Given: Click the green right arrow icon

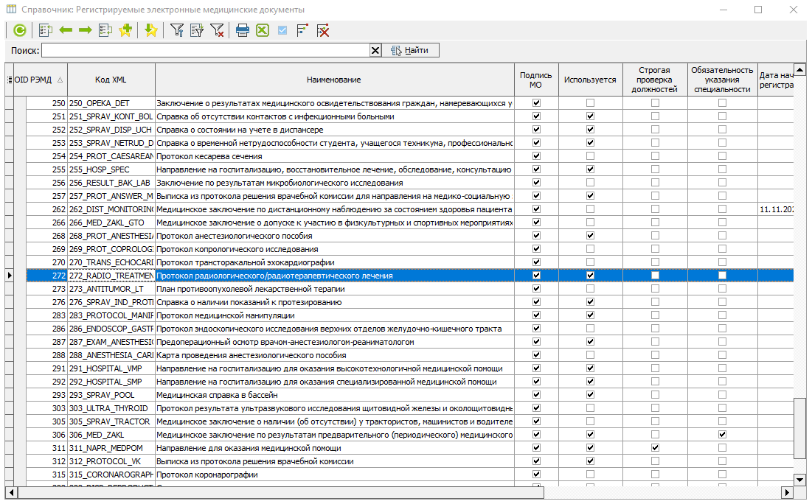Looking at the screenshot, I should [86, 30].
